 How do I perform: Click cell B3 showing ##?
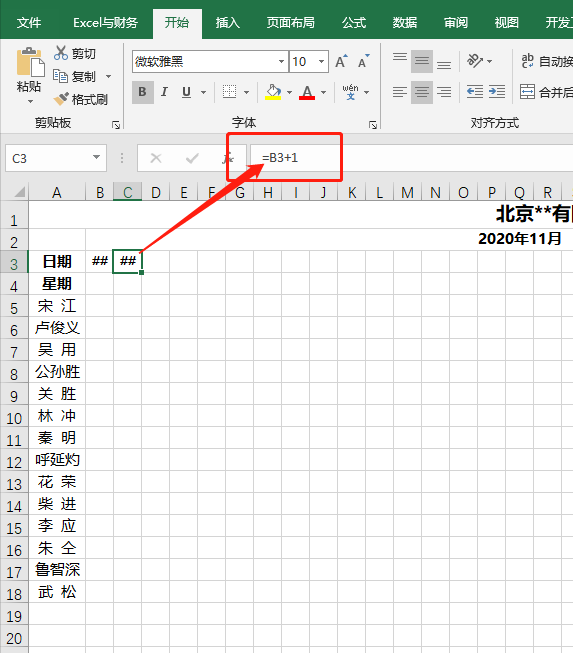100,262
